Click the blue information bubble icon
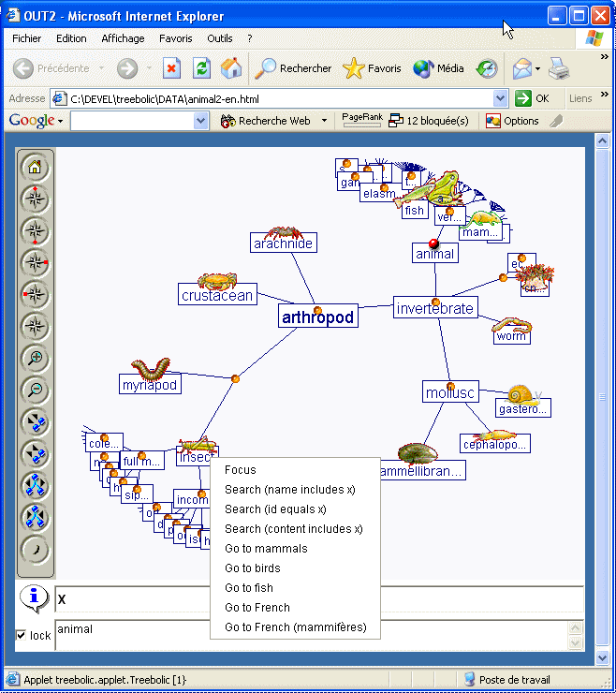The width and height of the screenshot is (616, 693). point(34,598)
